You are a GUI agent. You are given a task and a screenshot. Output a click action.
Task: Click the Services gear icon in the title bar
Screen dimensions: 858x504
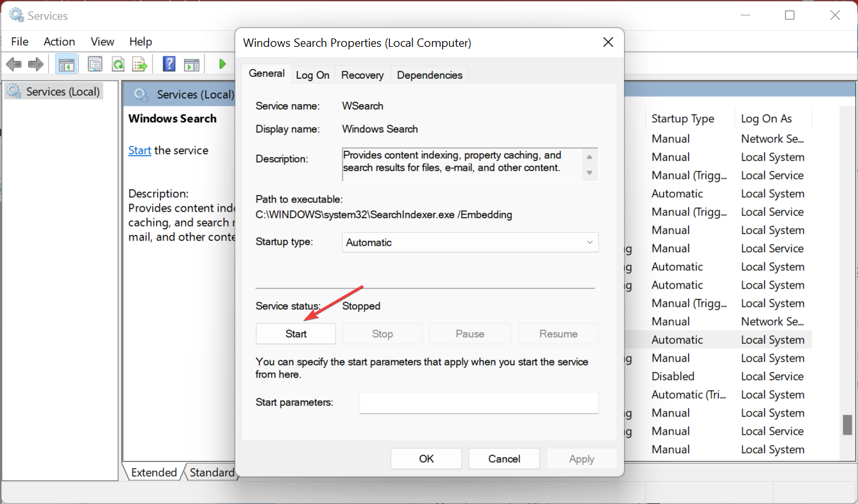pos(16,15)
